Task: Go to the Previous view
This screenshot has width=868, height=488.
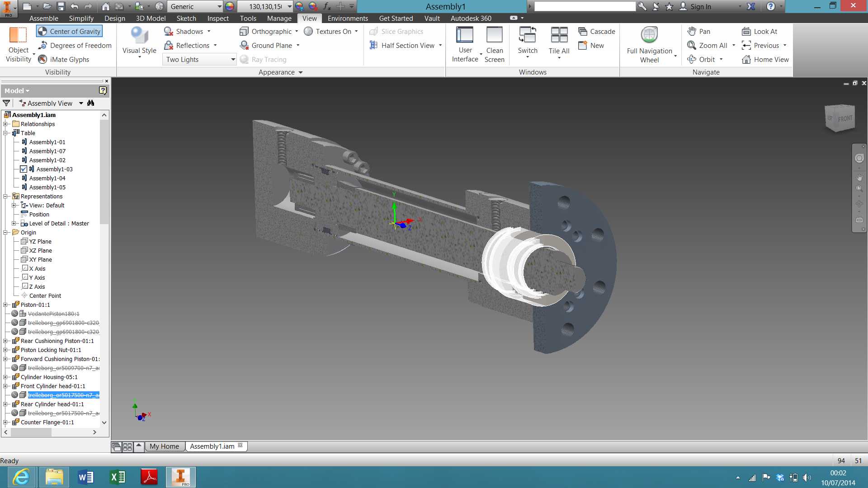Action: coord(760,45)
